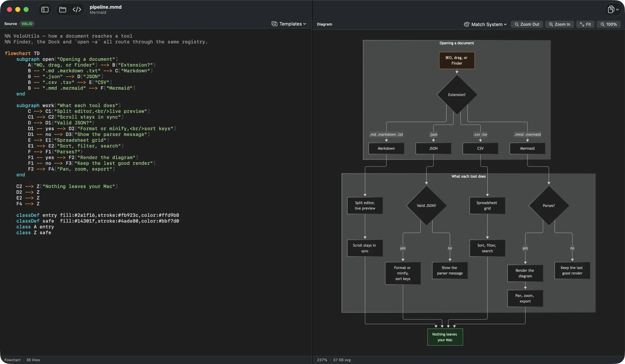Image resolution: width=625 pixels, height=364 pixels.
Task: Click the 'C2 --> Z' source line
Action: [67, 187]
